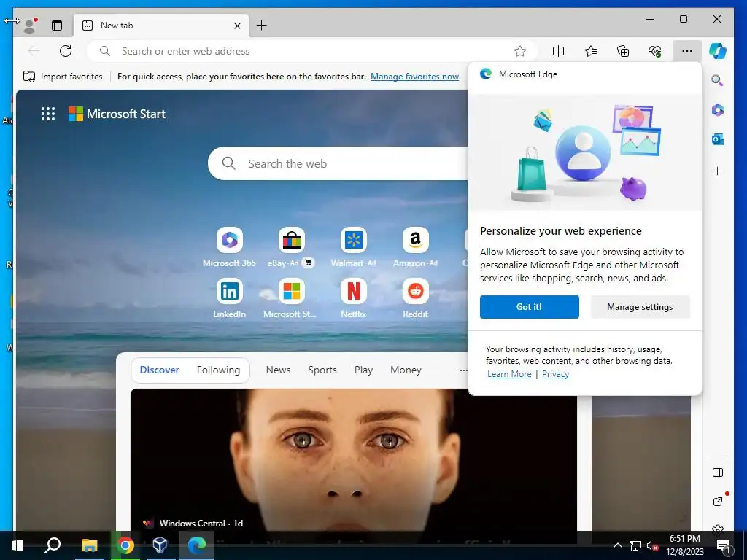Select the Money feed category
The height and width of the screenshot is (560, 747).
pos(406,370)
